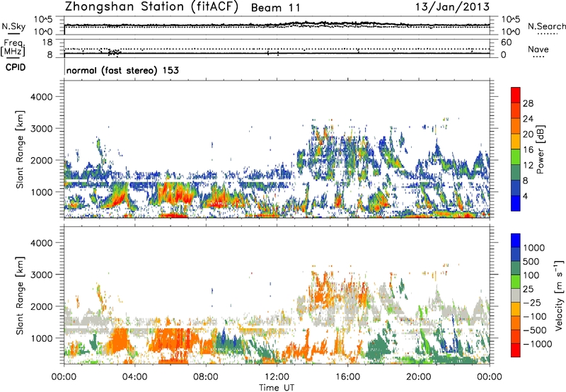The image size is (566, 392).
Task: Click "2000" on the power panel range axis
Action: (41, 160)
